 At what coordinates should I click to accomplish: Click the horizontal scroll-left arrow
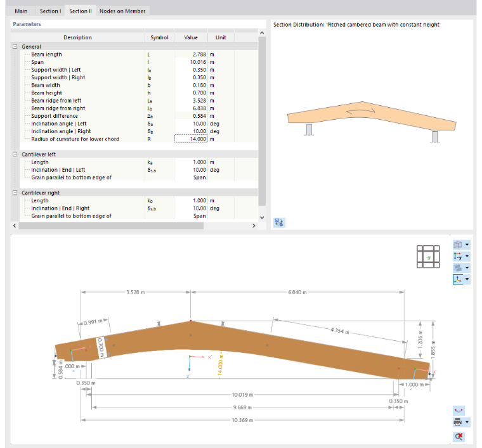(x=15, y=226)
